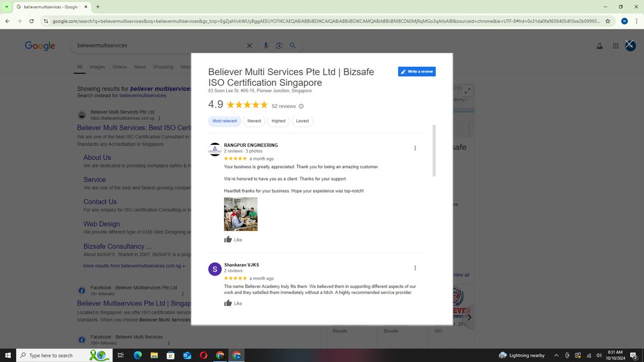
Task: Go back in browser history
Action: click(7, 21)
